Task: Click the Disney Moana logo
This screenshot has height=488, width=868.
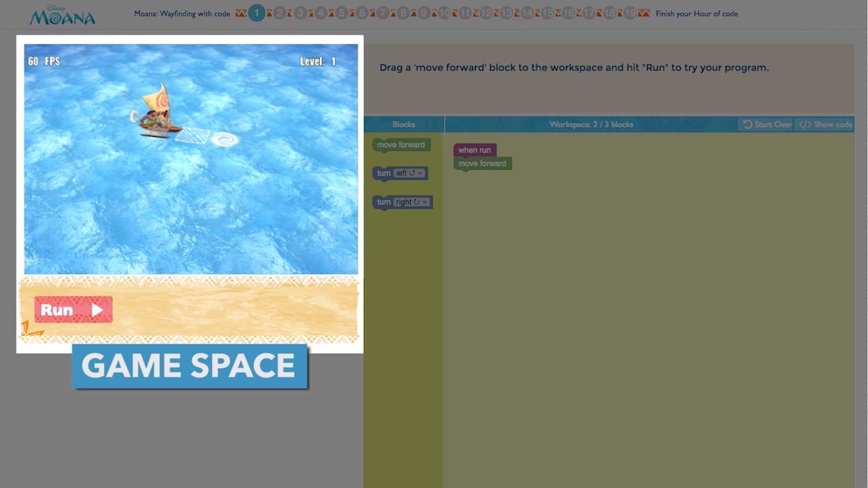Action: [62, 15]
